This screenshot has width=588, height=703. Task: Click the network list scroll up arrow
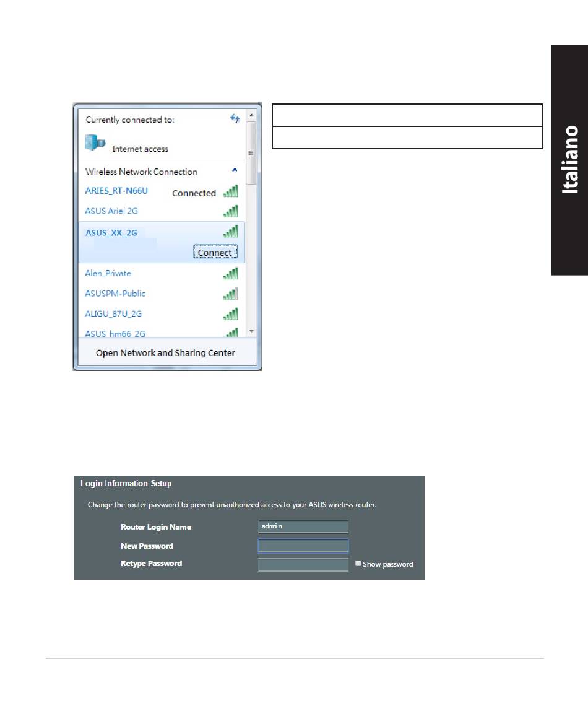coord(251,115)
